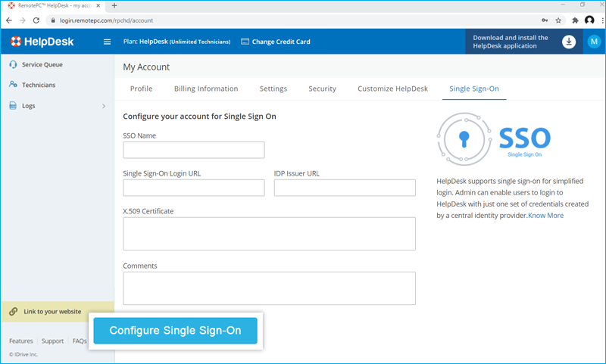The height and width of the screenshot is (364, 606).
Task: Open the Billing Information tab
Action: click(206, 89)
